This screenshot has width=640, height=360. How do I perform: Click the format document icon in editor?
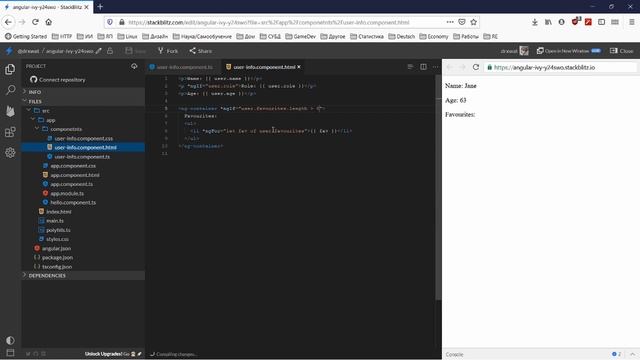[x=410, y=67]
